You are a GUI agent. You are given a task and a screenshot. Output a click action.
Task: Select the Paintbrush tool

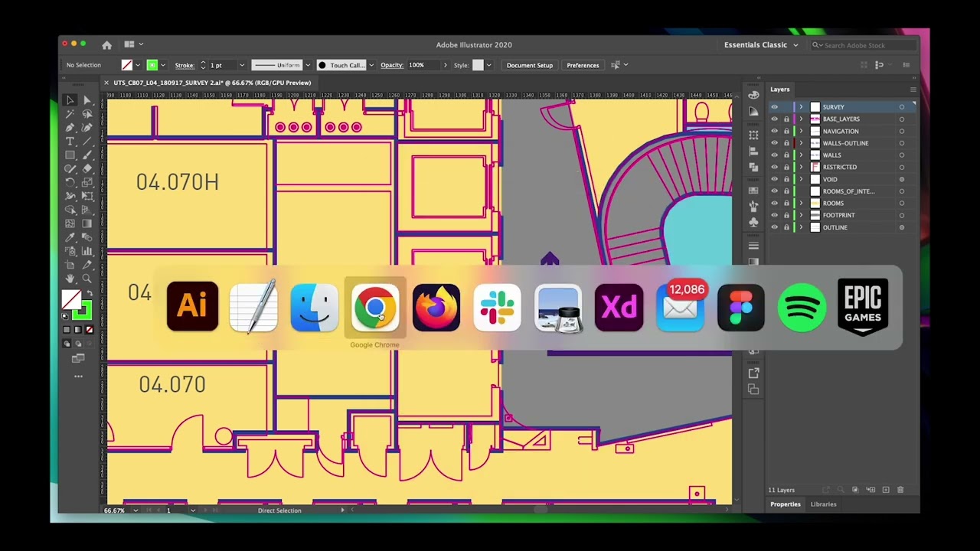[x=87, y=155]
